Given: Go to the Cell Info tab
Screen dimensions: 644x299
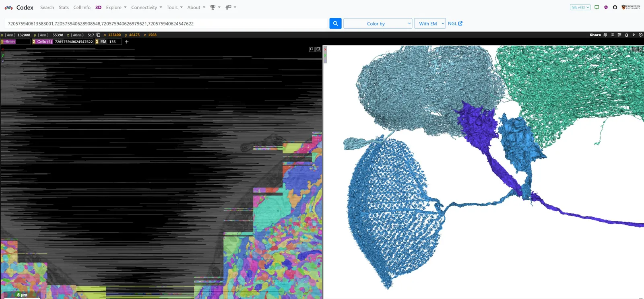Looking at the screenshot, I should [x=82, y=7].
